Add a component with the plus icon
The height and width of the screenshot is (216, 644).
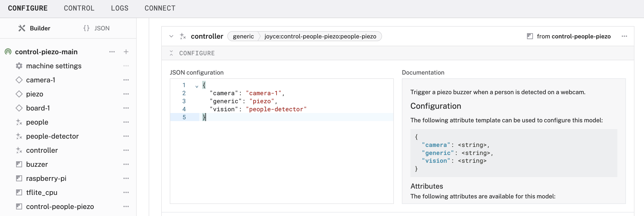coord(126,52)
